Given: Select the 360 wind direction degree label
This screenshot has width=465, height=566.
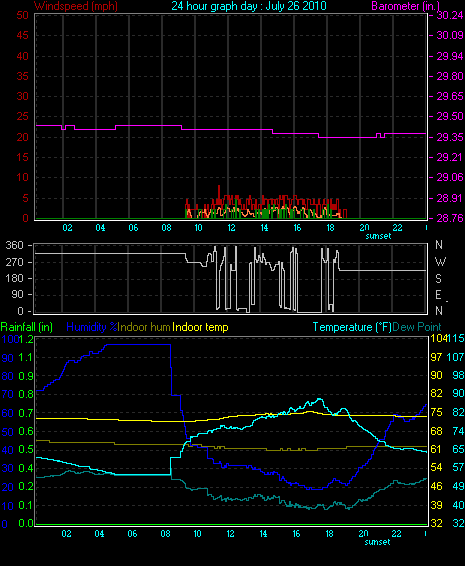Looking at the screenshot, I should click(14, 245).
